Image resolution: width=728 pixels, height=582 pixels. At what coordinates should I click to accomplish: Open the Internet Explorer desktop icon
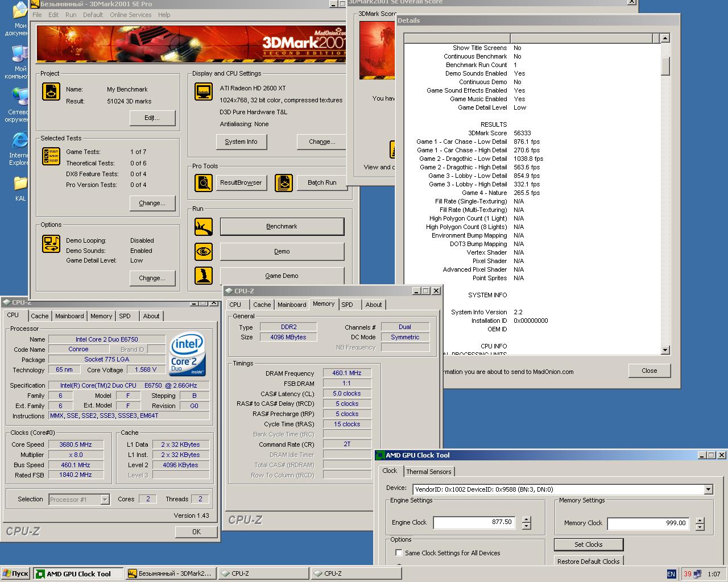click(x=19, y=140)
